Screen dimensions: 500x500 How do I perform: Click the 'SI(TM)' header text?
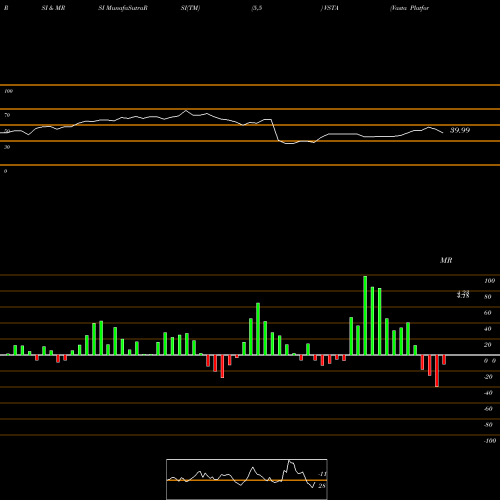point(190,8)
